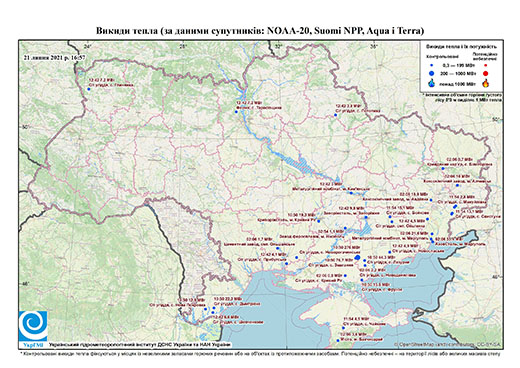Click the small blue 0,3–199 MW legend dot

[432, 65]
